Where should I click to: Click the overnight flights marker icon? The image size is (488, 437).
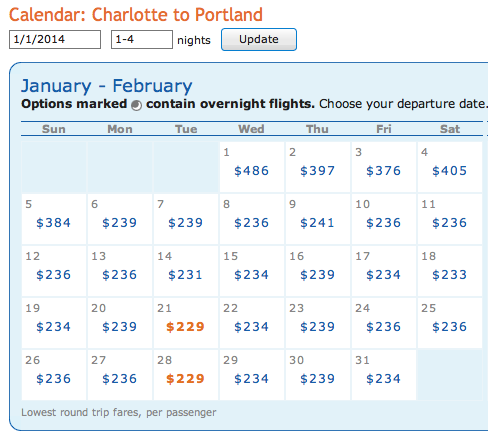(x=136, y=105)
